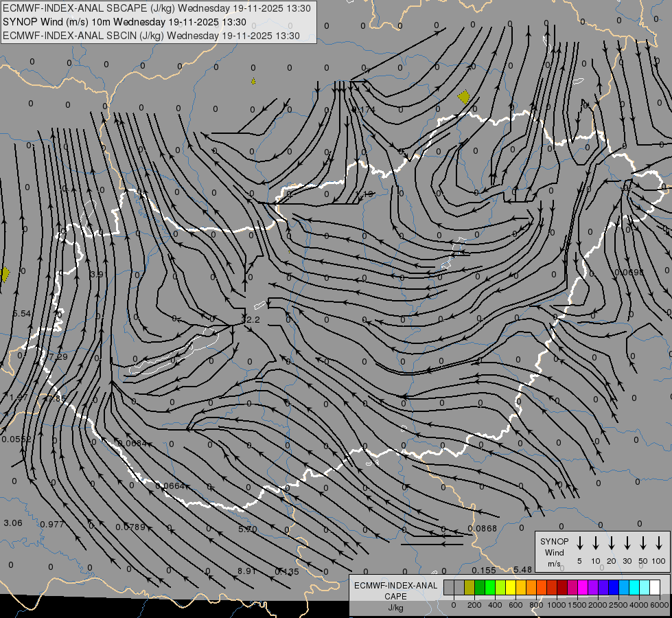
Task: Select the white CAPE swatch at 6000
Action: 655,588
